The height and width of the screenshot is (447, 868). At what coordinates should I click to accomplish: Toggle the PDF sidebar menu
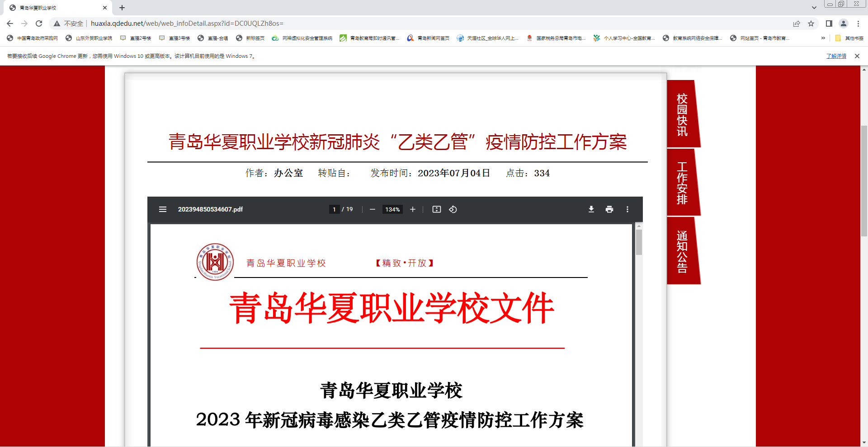[x=163, y=209]
